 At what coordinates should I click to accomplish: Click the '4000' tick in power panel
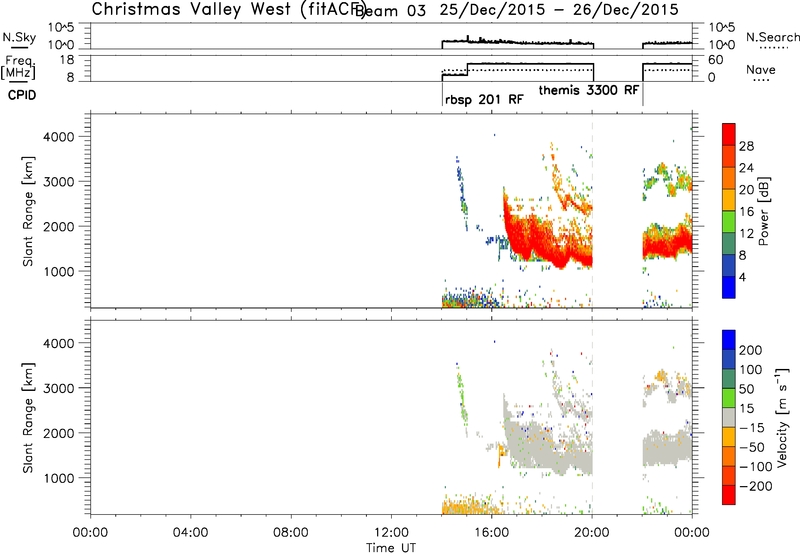click(59, 137)
